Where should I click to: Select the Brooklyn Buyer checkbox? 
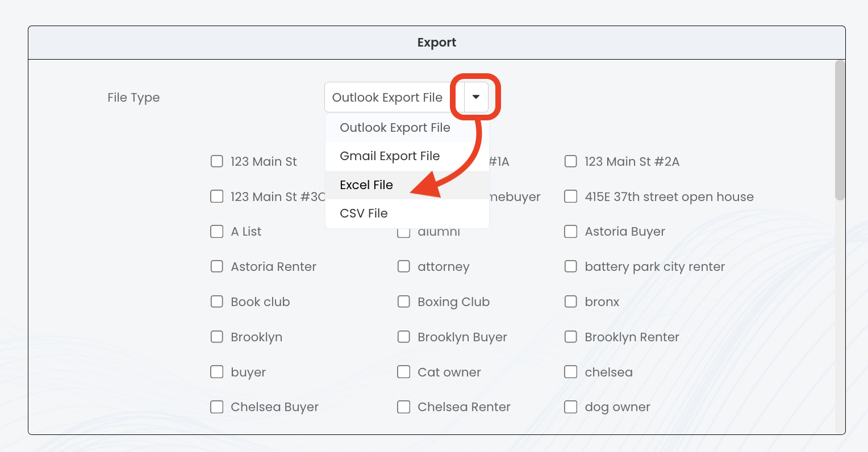[x=404, y=337]
